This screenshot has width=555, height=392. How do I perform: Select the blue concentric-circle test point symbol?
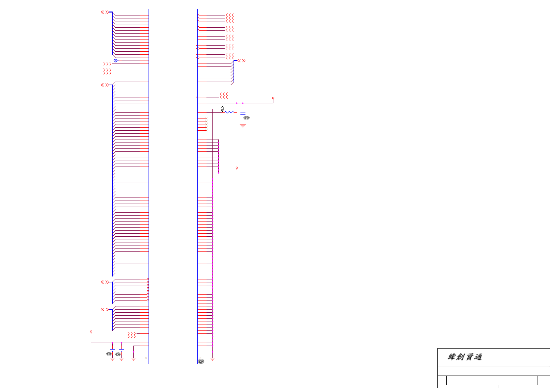[115, 61]
